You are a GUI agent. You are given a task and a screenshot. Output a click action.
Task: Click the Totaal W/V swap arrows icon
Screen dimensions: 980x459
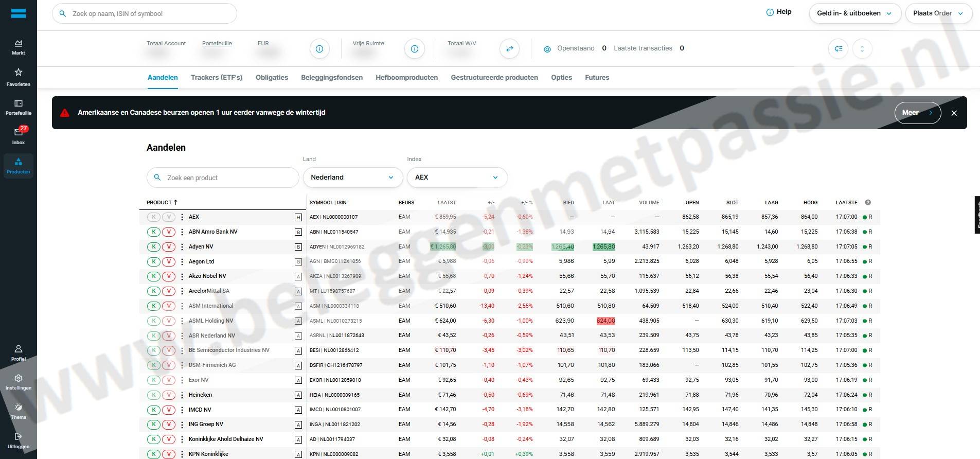(509, 49)
